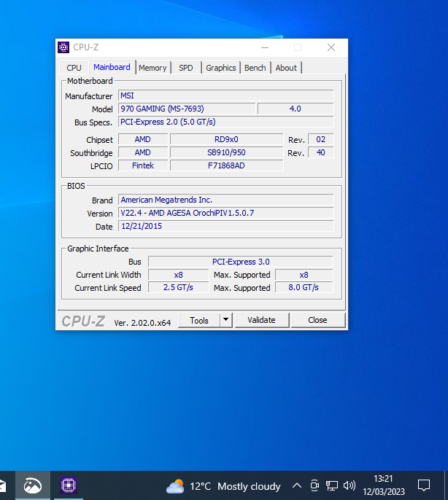The height and width of the screenshot is (500, 448).
Task: Click the Max. Supported width x8 value
Action: pos(304,275)
